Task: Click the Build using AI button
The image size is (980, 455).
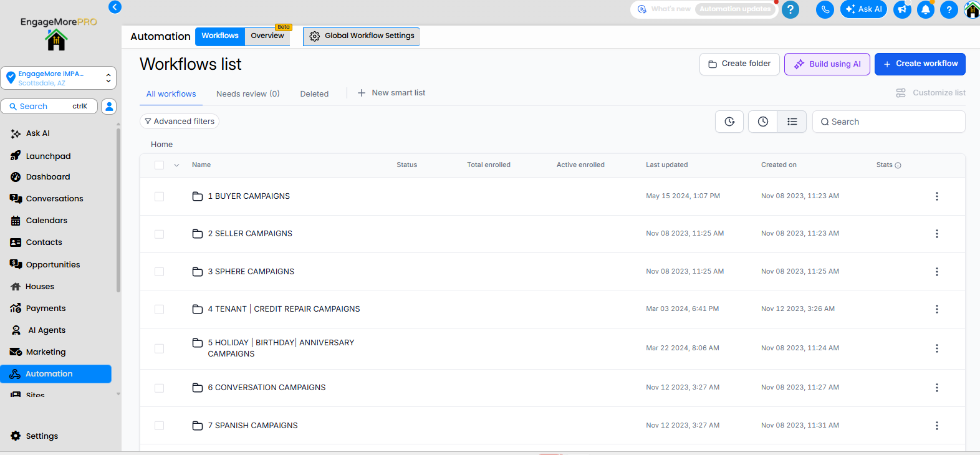Action: 827,64
